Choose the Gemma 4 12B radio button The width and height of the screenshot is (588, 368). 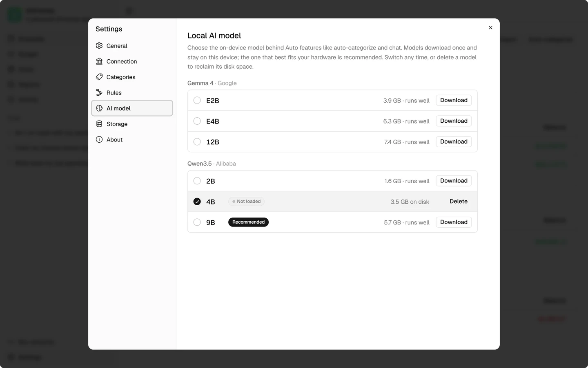(197, 142)
